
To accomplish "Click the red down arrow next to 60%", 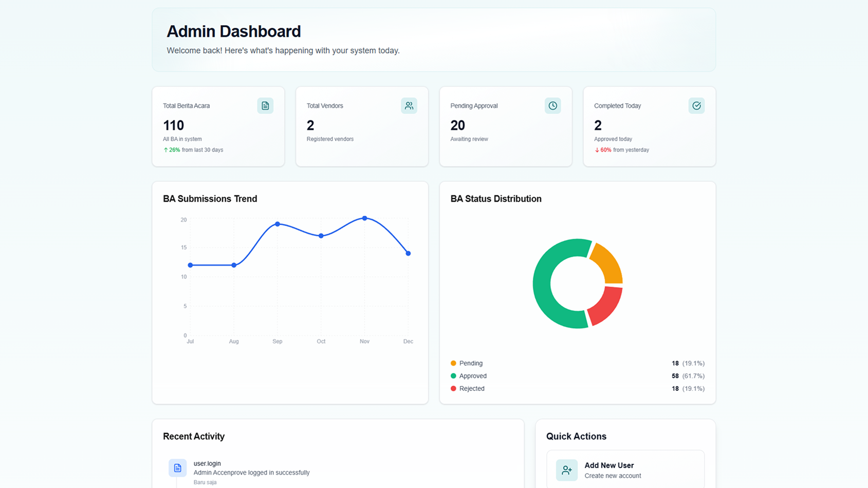I will [x=597, y=150].
